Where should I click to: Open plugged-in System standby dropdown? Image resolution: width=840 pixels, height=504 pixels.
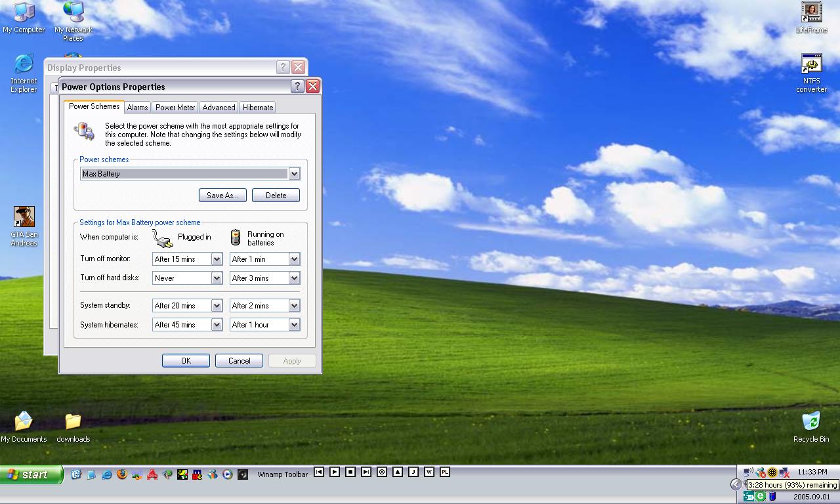(x=217, y=306)
